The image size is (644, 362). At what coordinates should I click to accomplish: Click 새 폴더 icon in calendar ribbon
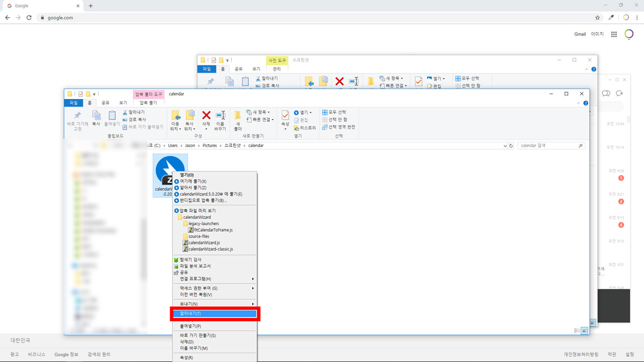238,121
